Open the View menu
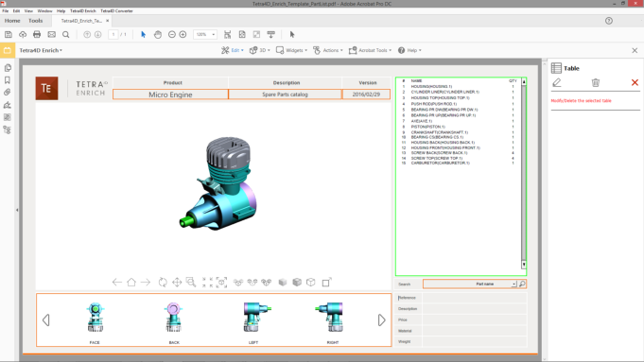 [28, 11]
